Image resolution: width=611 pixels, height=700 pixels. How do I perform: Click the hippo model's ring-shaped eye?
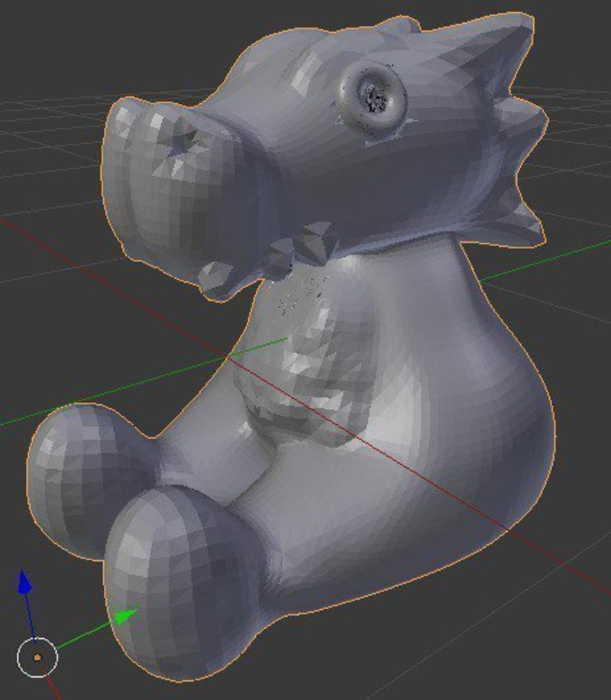tap(373, 99)
